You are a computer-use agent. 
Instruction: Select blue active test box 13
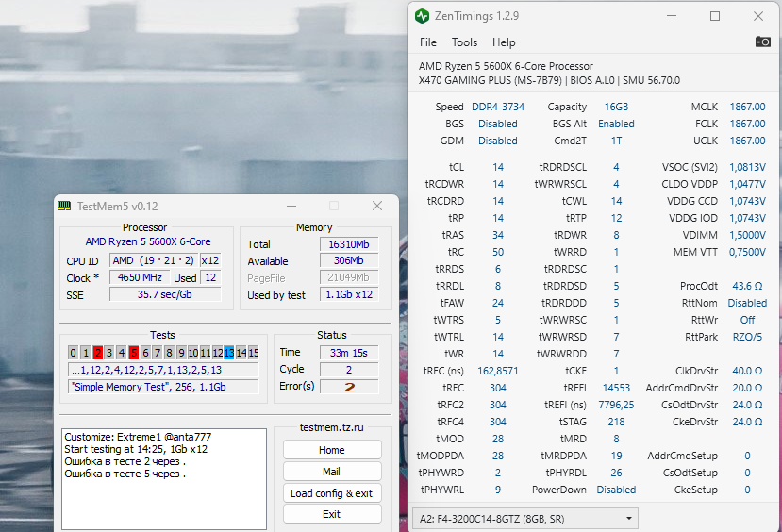pos(229,353)
